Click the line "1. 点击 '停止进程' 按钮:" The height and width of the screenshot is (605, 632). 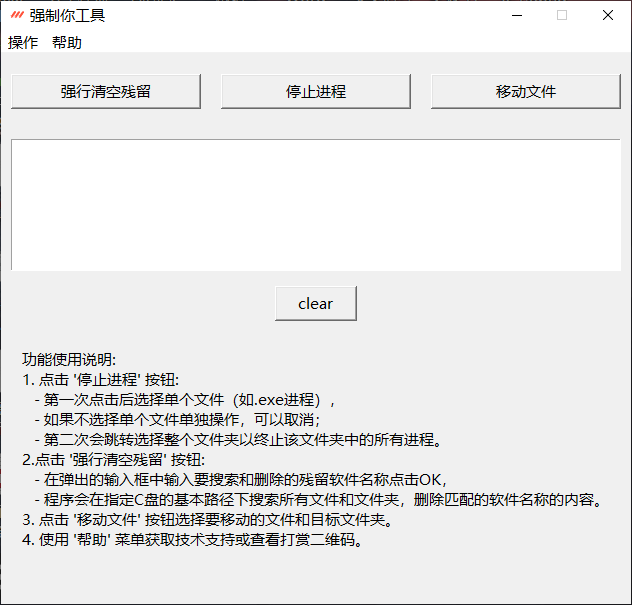point(100,380)
